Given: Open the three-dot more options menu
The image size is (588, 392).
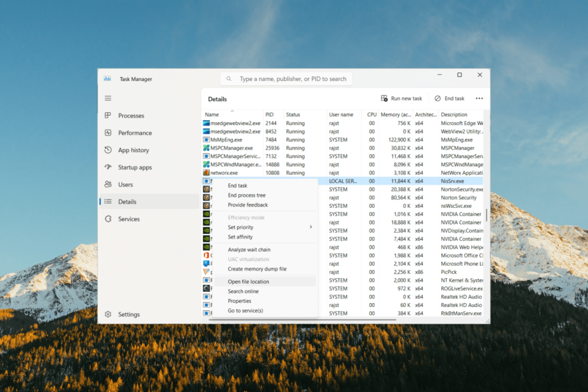Looking at the screenshot, I should click(479, 98).
